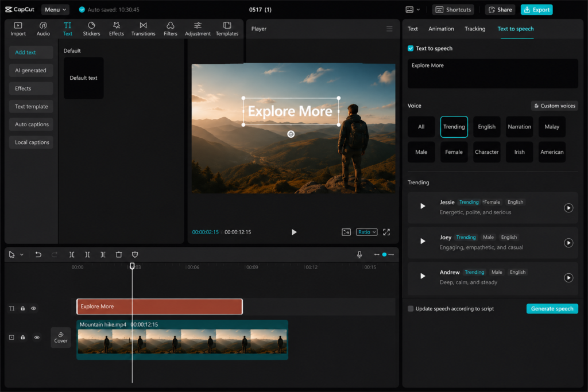The image size is (588, 392).
Task: Expand the select tool dropdown arrow in timeline
Action: pyautogui.click(x=22, y=255)
